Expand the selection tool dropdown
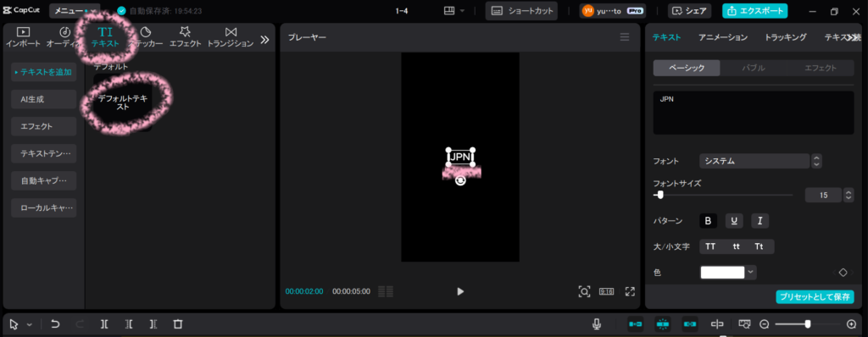Image resolution: width=868 pixels, height=337 pixels. point(30,324)
